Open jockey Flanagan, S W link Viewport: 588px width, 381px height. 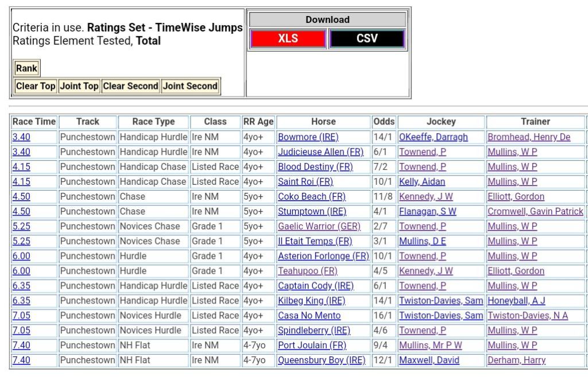(428, 212)
